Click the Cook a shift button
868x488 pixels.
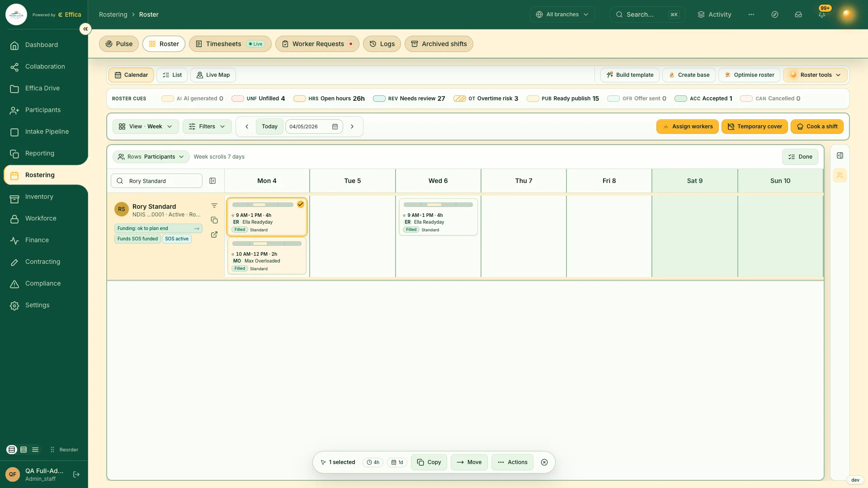817,127
